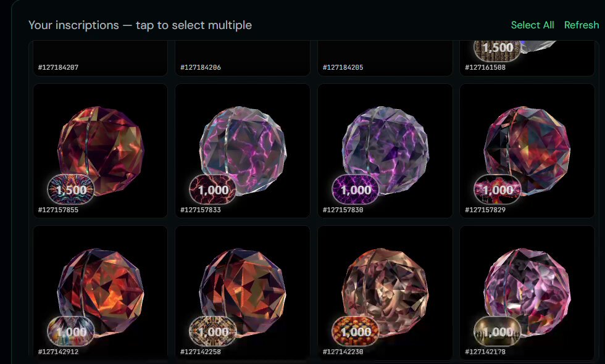Viewport: 605px width, 364px height.
Task: Select inscription #127157833 pink lightning orb
Action: click(243, 151)
